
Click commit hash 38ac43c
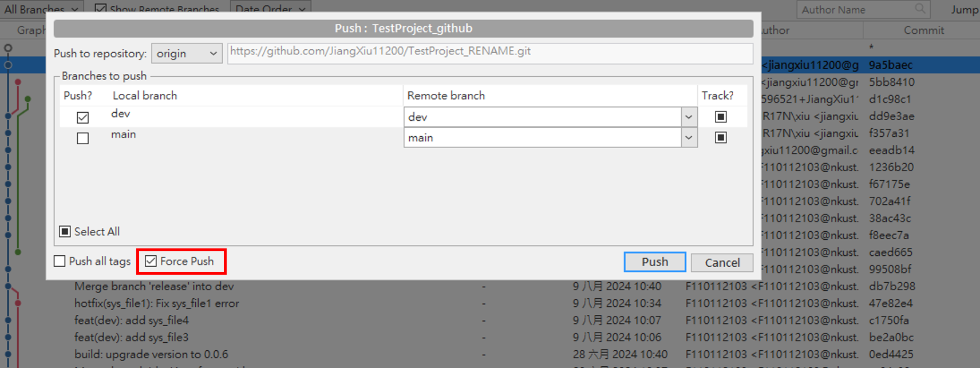[890, 218]
